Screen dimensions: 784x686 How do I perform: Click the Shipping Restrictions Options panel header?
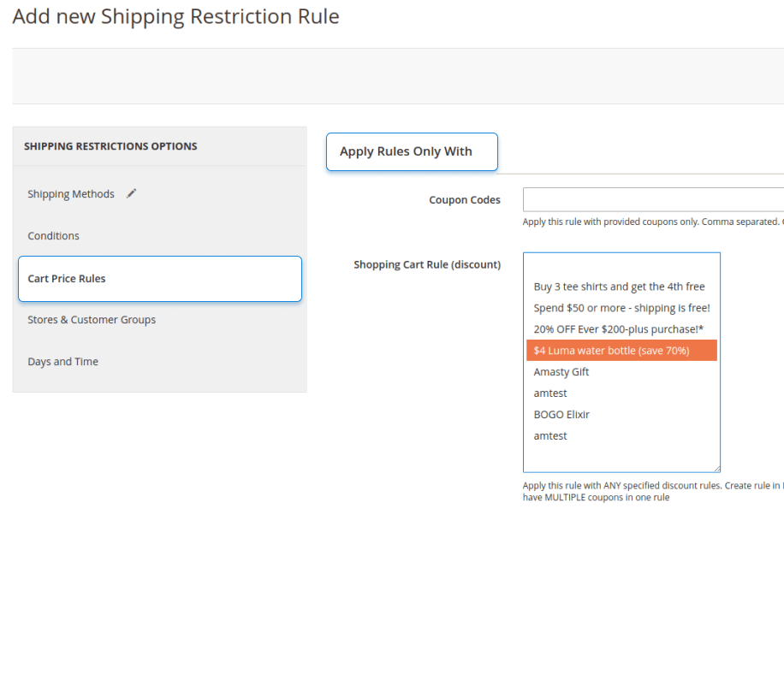(x=110, y=145)
